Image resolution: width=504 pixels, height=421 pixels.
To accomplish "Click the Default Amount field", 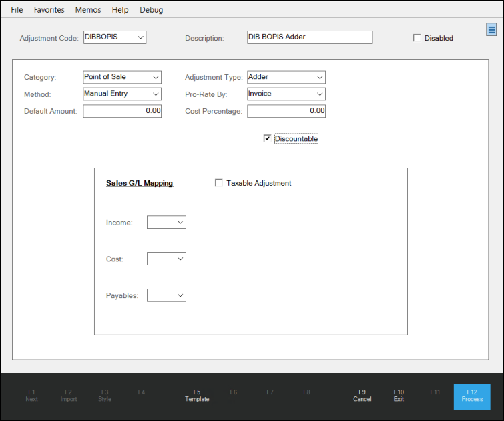I will [122, 111].
